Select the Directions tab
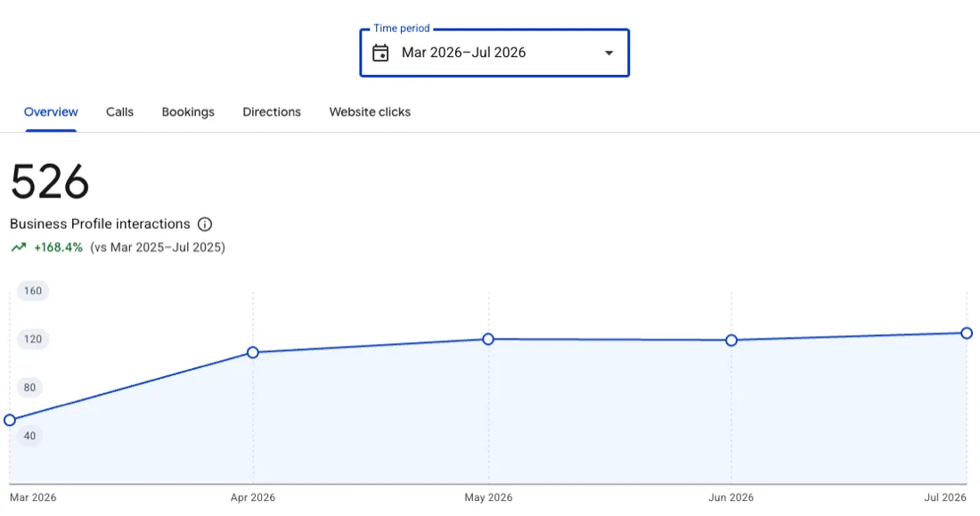Viewport: 980px width, 516px height. [271, 112]
